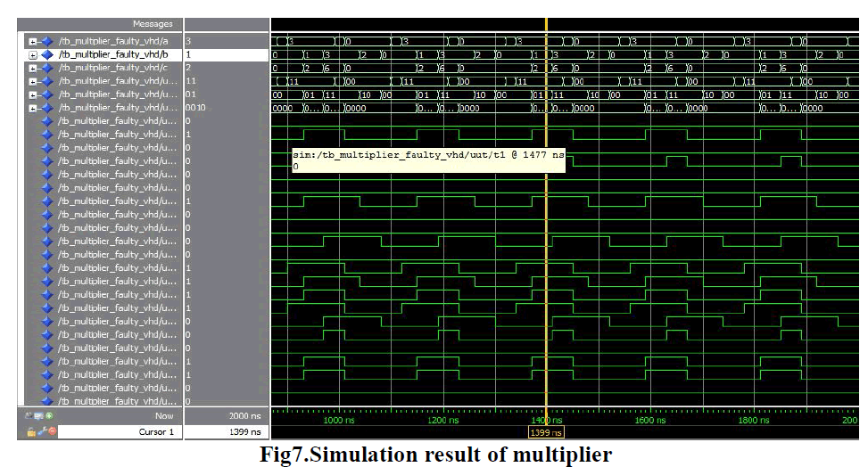Click the blue diamond icon of signal c
The image size is (868, 467).
[46, 68]
